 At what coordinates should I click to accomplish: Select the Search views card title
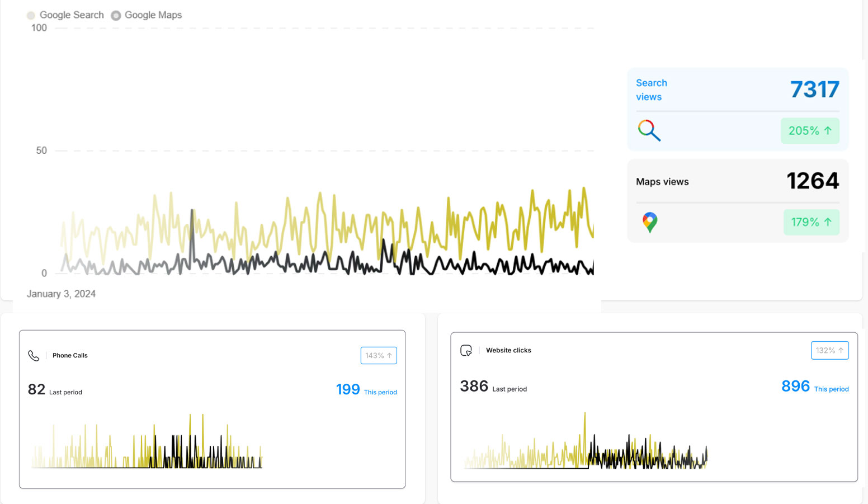tap(651, 90)
